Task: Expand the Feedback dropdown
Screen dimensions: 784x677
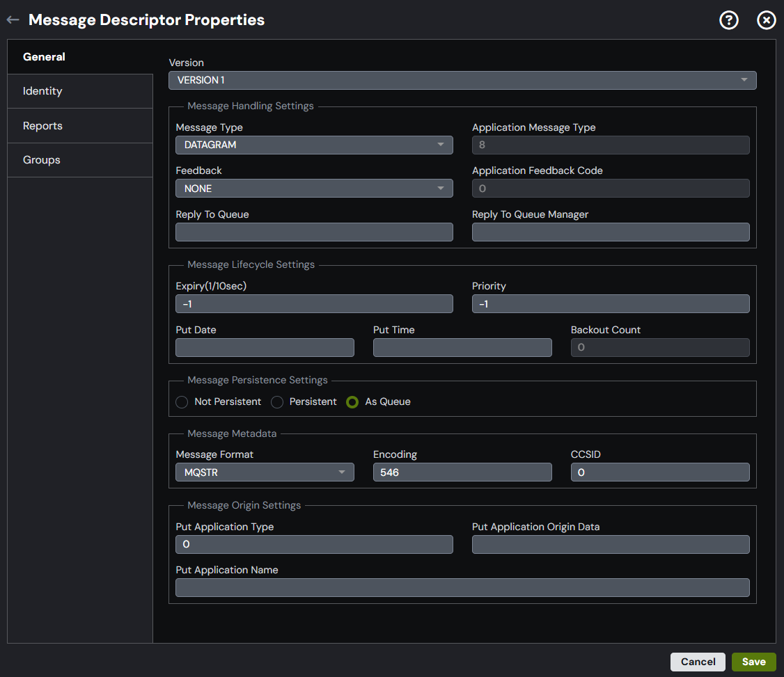Action: point(314,189)
